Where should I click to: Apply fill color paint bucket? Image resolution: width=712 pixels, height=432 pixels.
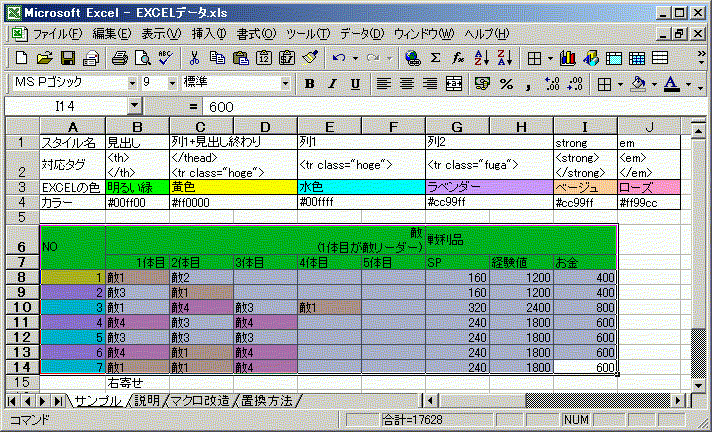(639, 84)
